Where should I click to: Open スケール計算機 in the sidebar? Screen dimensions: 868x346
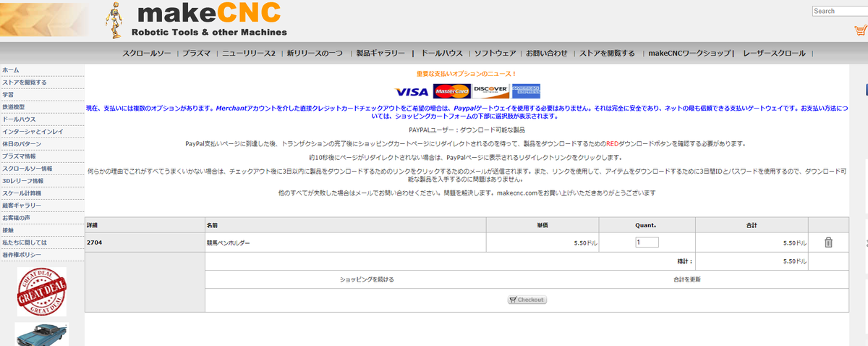(22, 193)
